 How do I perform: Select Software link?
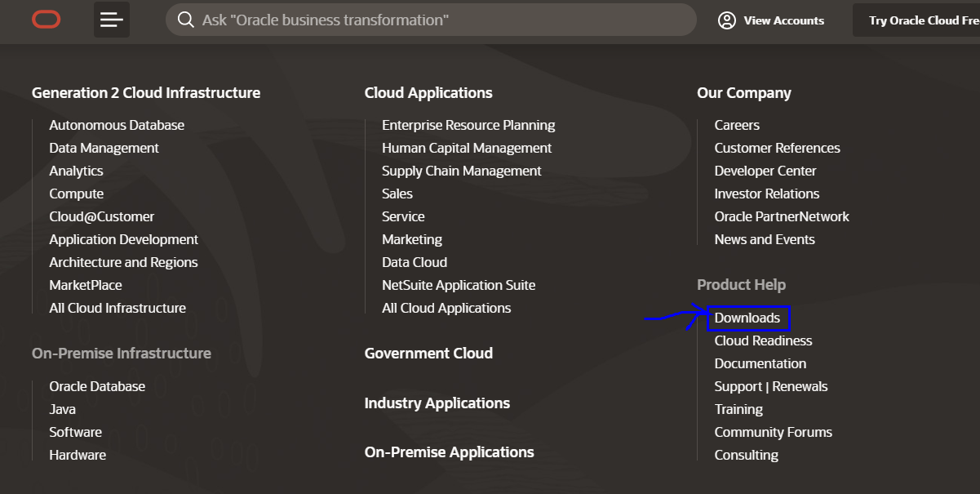[x=75, y=432]
